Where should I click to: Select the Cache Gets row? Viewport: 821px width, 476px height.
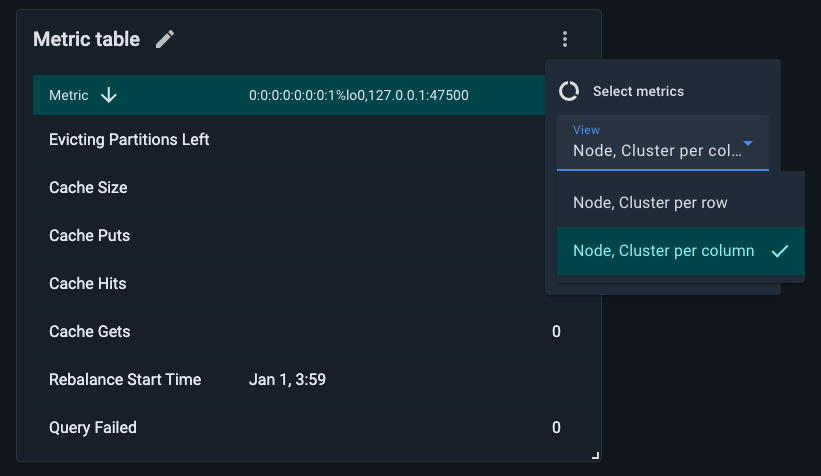(89, 331)
